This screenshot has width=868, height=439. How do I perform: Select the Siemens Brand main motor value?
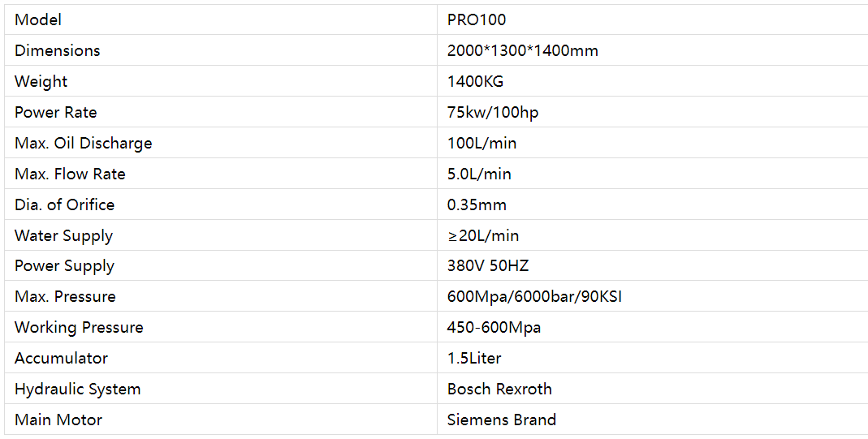[502, 420]
